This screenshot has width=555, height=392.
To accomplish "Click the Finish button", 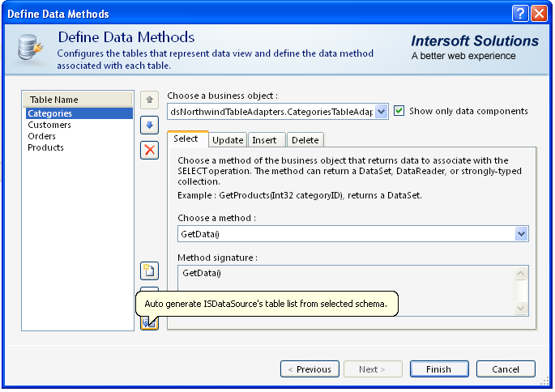I will (x=438, y=369).
